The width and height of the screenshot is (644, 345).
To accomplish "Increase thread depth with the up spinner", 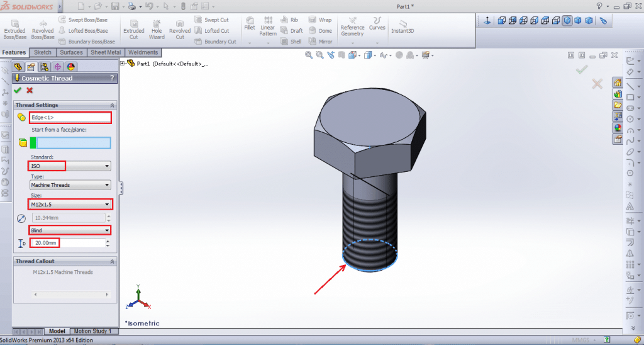I will [108, 241].
